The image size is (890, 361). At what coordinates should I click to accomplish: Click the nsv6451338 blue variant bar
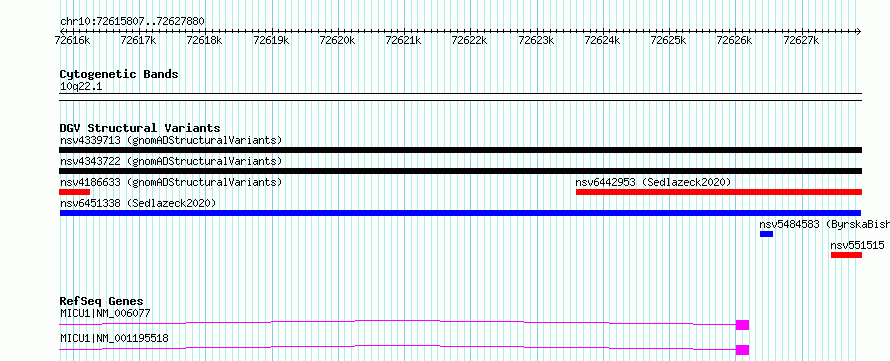click(460, 213)
